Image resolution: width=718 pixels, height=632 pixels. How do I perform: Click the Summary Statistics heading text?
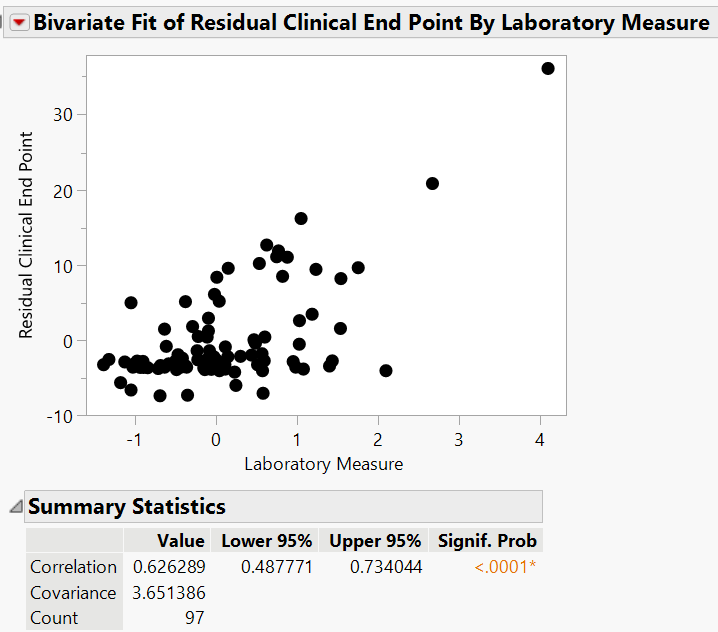pyautogui.click(x=127, y=507)
